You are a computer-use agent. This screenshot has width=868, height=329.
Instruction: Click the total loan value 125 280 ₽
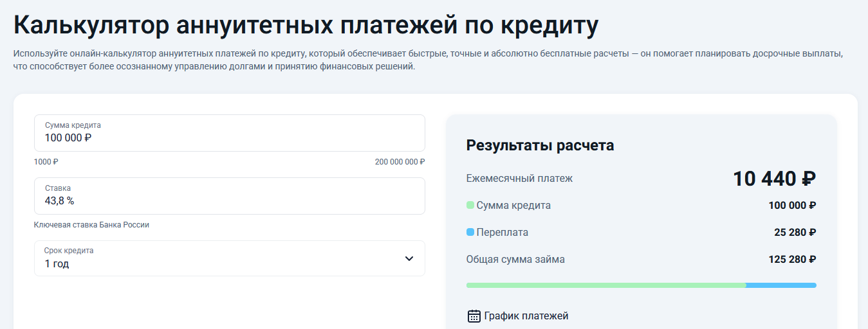pyautogui.click(x=792, y=260)
